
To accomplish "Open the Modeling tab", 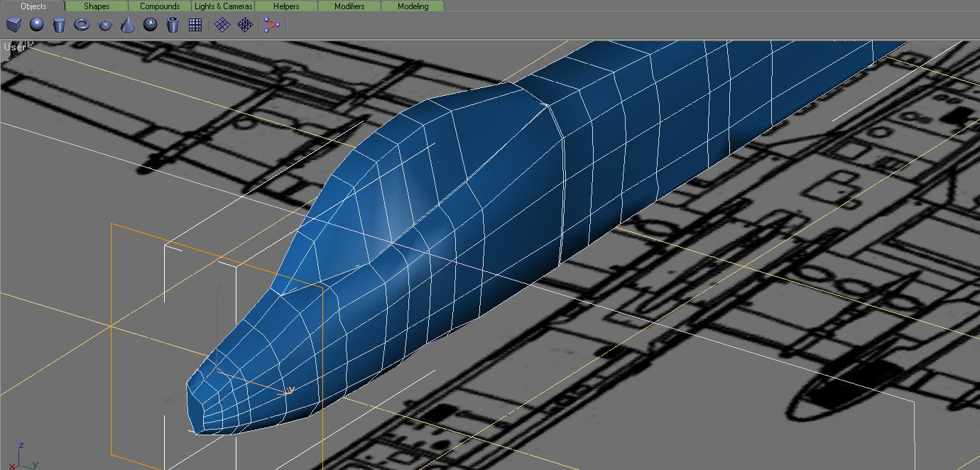I will 413,6.
